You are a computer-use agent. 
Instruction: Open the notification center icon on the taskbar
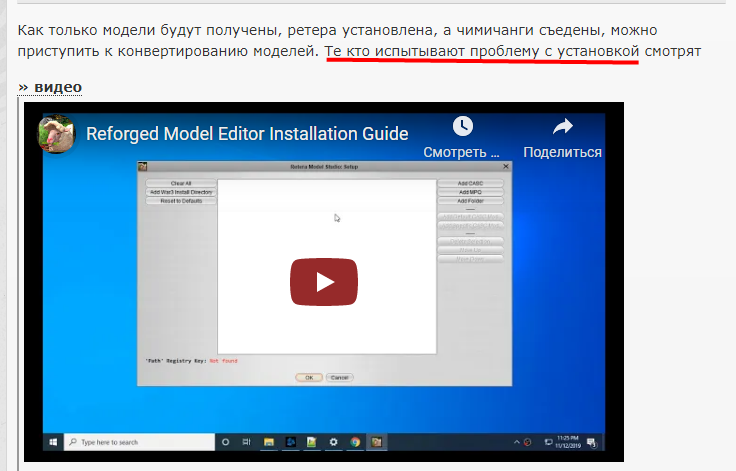pos(592,442)
